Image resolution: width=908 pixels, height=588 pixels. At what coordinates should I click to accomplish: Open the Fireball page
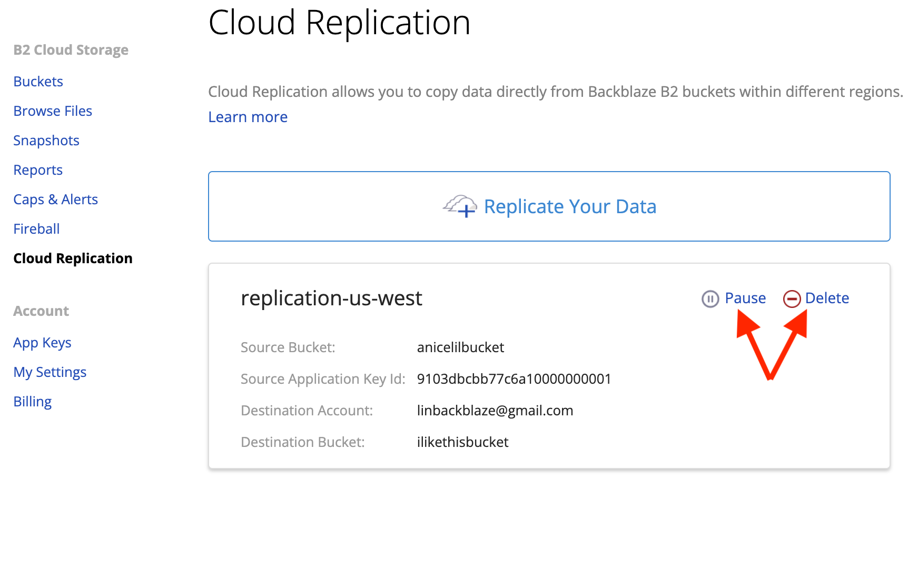[36, 229]
